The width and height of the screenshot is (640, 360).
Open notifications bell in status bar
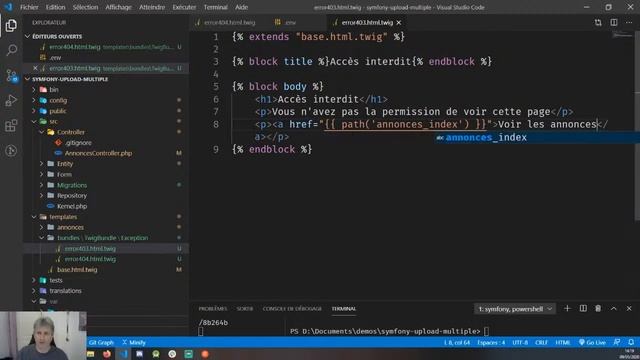(x=631, y=342)
